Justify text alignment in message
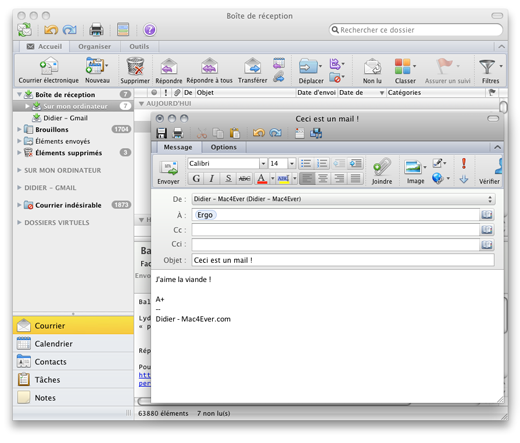This screenshot has width=520, height=443. 355,179
